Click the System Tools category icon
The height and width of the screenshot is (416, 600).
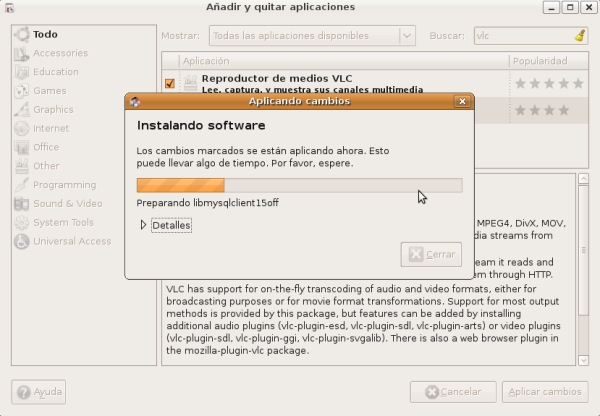point(22,223)
